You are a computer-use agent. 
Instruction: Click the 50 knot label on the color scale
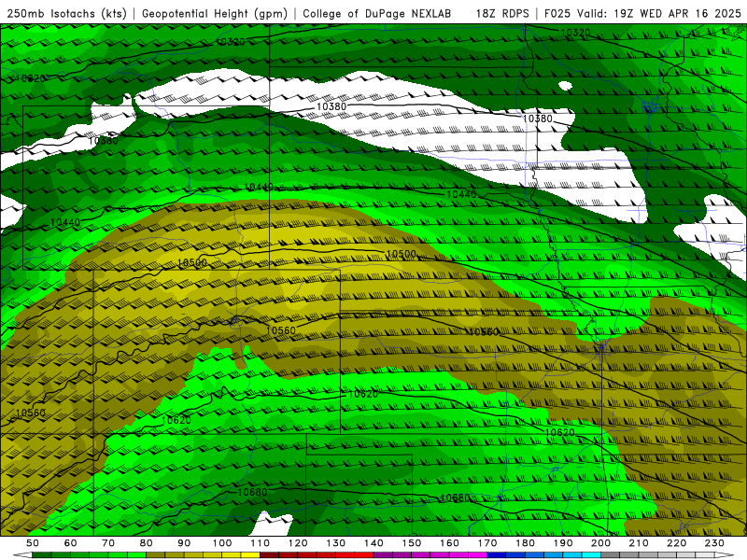tap(33, 543)
